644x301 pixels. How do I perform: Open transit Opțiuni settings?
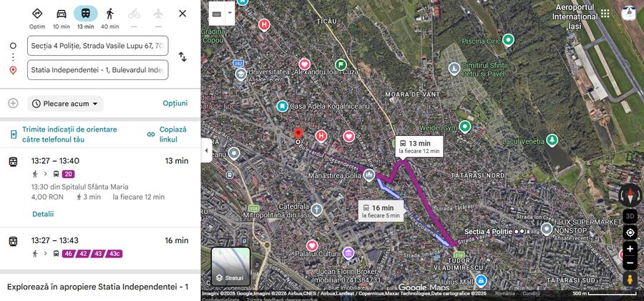coord(175,103)
